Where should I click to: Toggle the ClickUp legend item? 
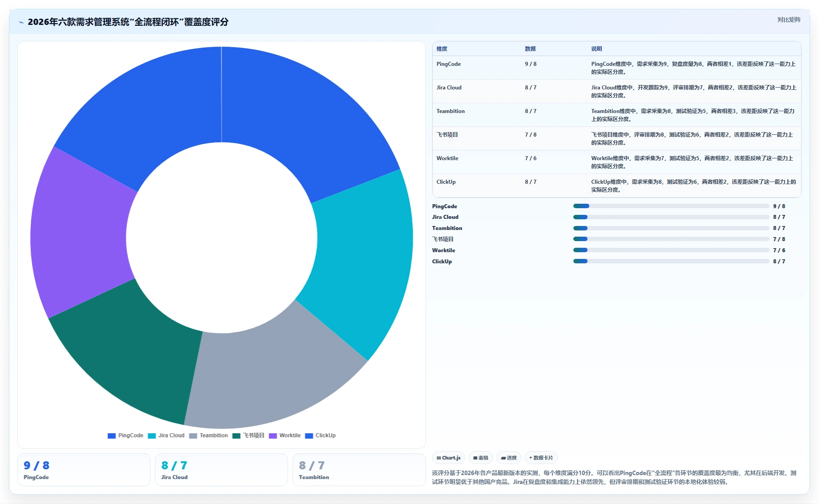point(320,435)
